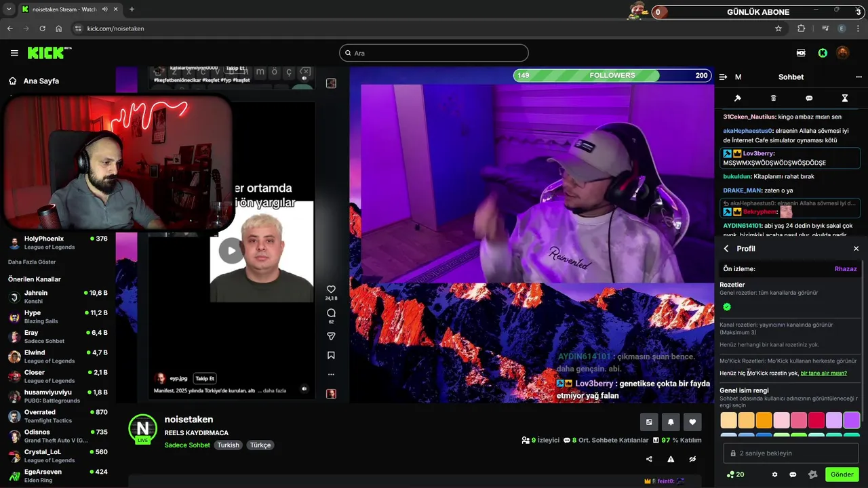This screenshot has width=868, height=488.
Task: Reload the browser page
Action: click(x=42, y=28)
